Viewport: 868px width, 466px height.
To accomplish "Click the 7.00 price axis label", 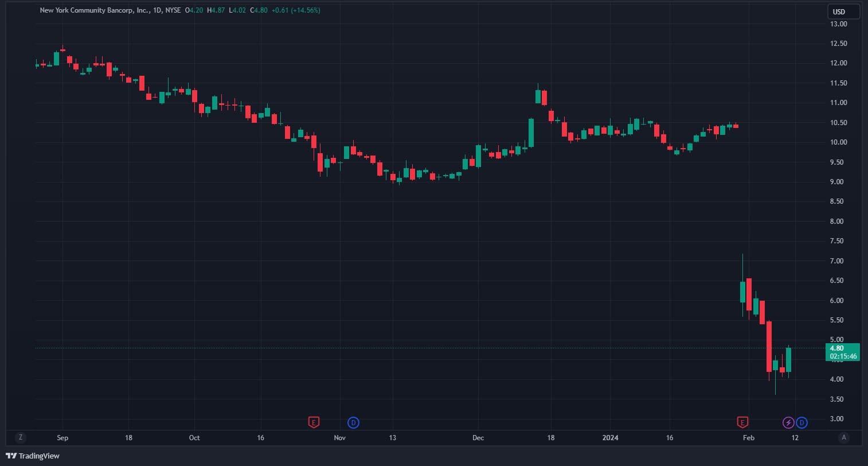I will (x=838, y=261).
